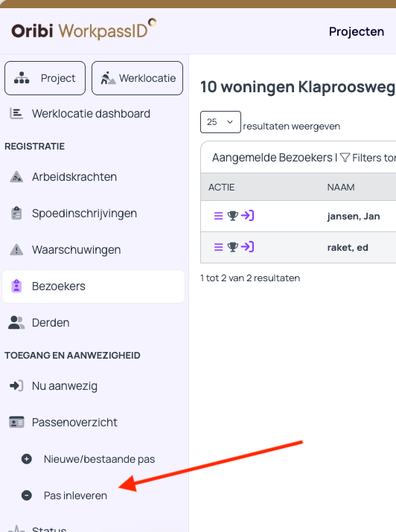
Task: Click the minus icon beside Pas inleveren
Action: (27, 496)
